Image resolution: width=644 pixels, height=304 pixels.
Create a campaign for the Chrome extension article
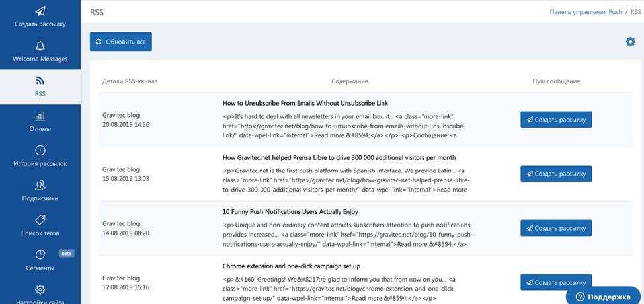pos(556,282)
